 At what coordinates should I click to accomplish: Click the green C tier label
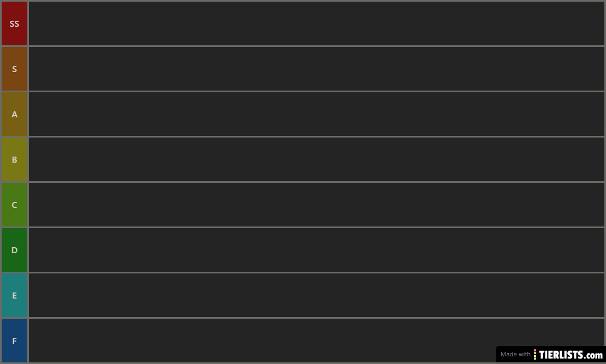coord(14,205)
